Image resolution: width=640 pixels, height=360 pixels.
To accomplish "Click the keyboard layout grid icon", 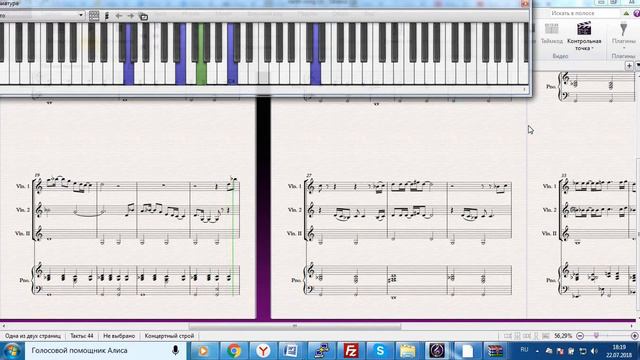I will point(94,16).
